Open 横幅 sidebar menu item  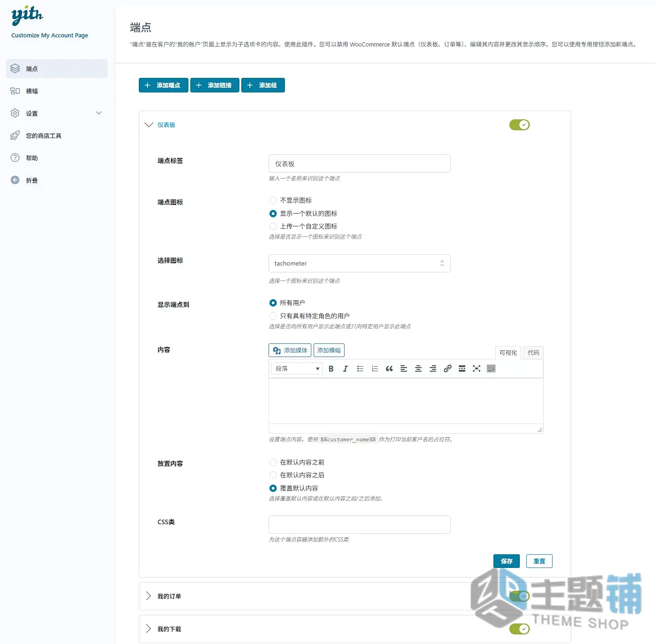pyautogui.click(x=57, y=91)
